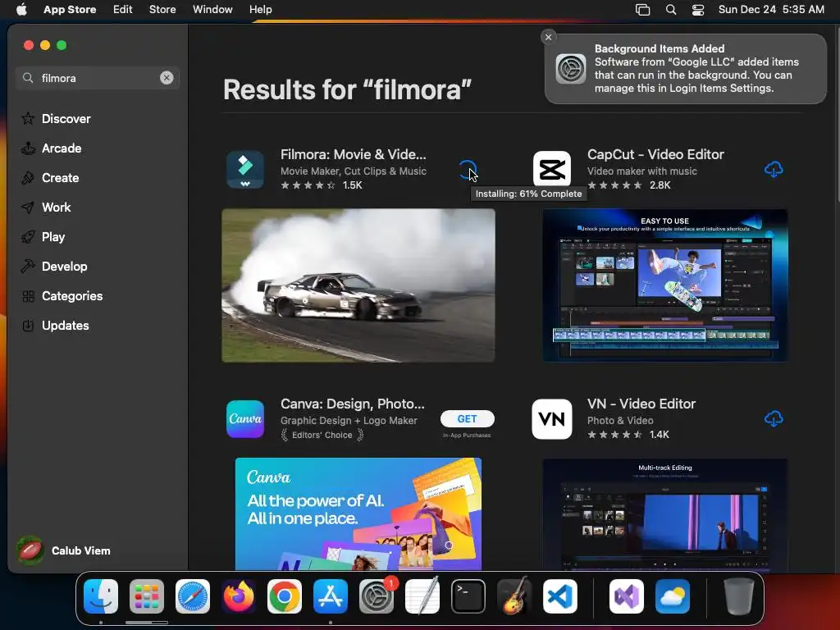The width and height of the screenshot is (840, 630).
Task: Get the Canva app
Action: click(467, 419)
